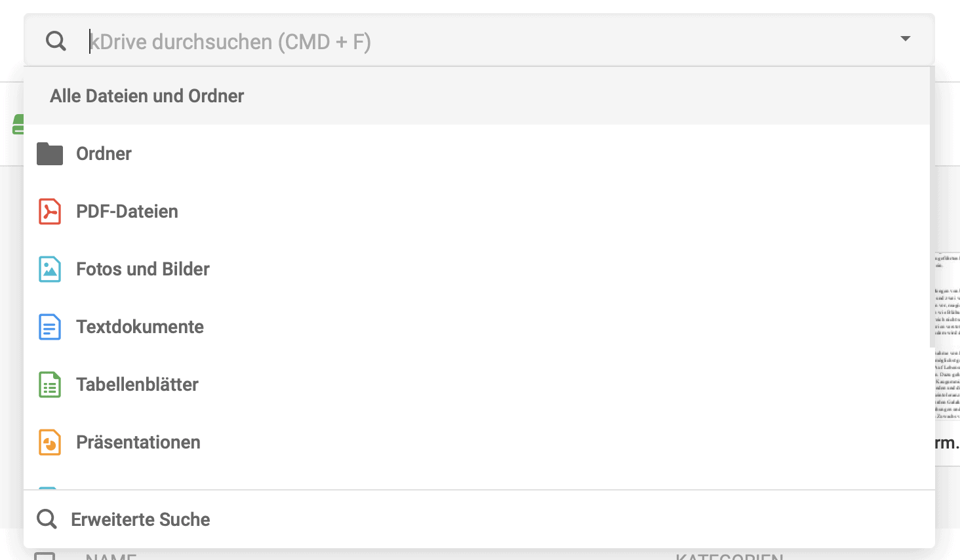
Task: Click the orange presentation icon
Action: (x=50, y=443)
